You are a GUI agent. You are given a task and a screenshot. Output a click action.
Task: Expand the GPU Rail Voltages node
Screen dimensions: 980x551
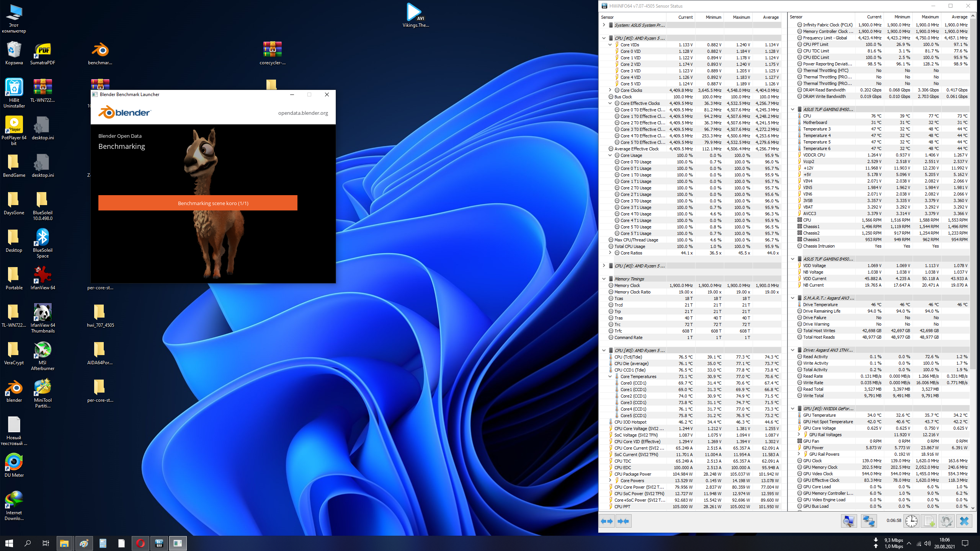799,435
